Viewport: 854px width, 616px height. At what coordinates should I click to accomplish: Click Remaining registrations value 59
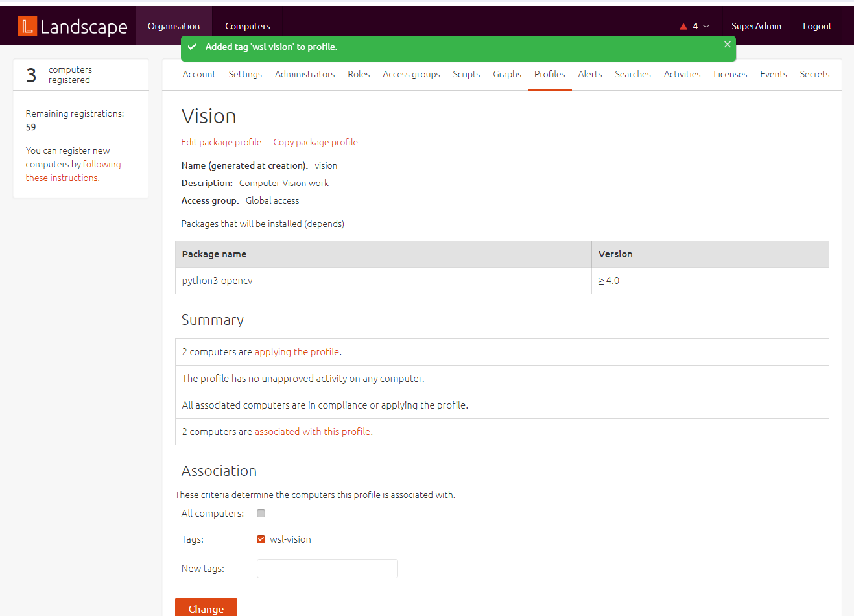(31, 127)
